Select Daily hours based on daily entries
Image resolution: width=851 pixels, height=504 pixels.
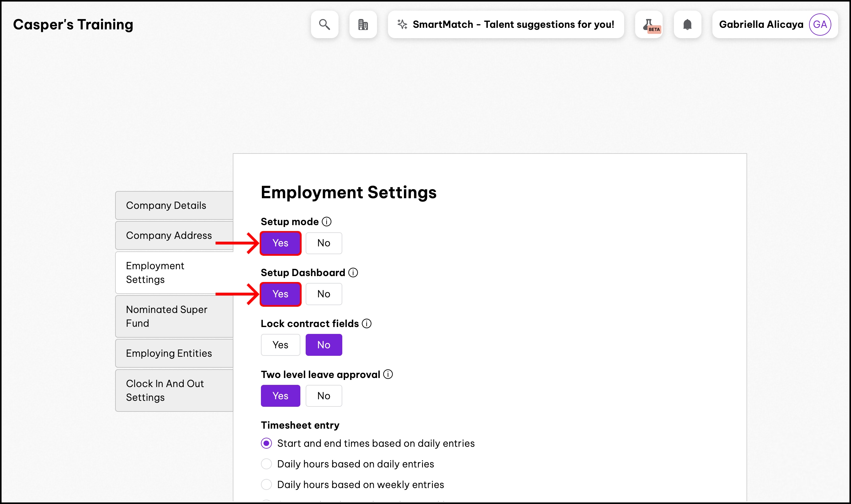coord(267,464)
